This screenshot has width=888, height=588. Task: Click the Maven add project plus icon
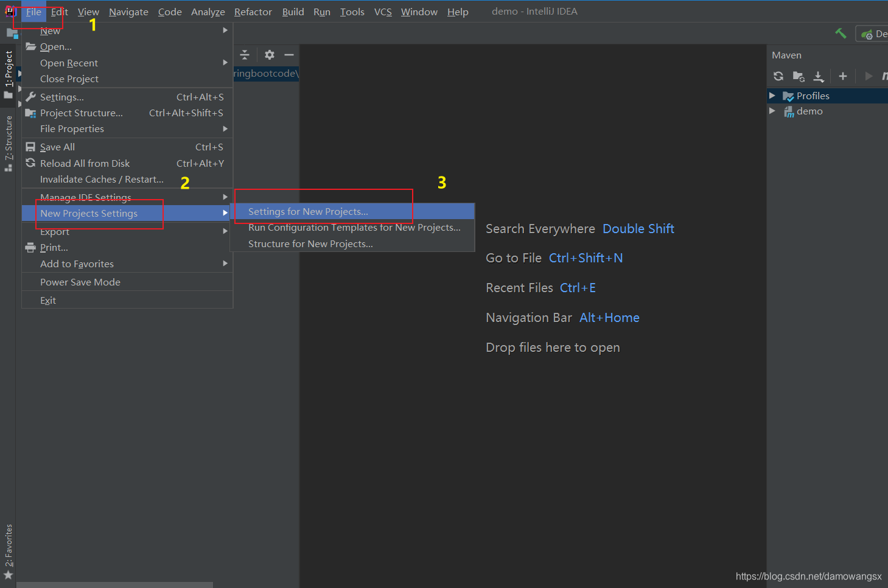click(843, 76)
